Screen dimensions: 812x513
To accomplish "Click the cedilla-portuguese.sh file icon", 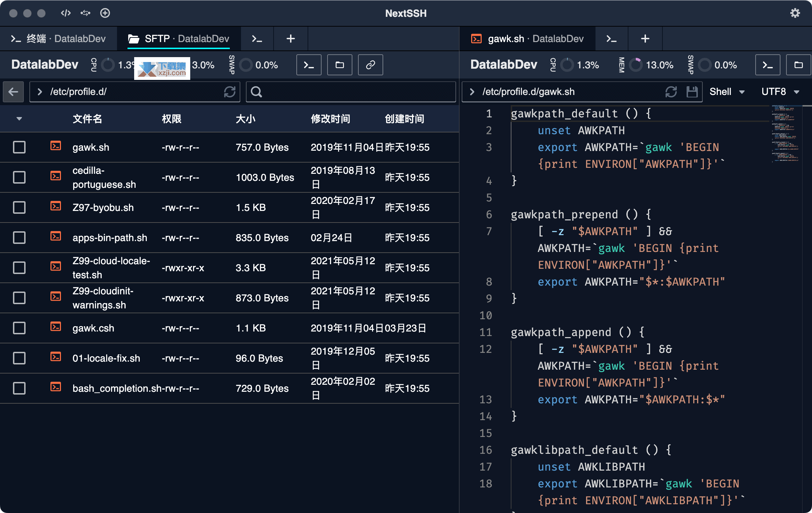I will (56, 176).
